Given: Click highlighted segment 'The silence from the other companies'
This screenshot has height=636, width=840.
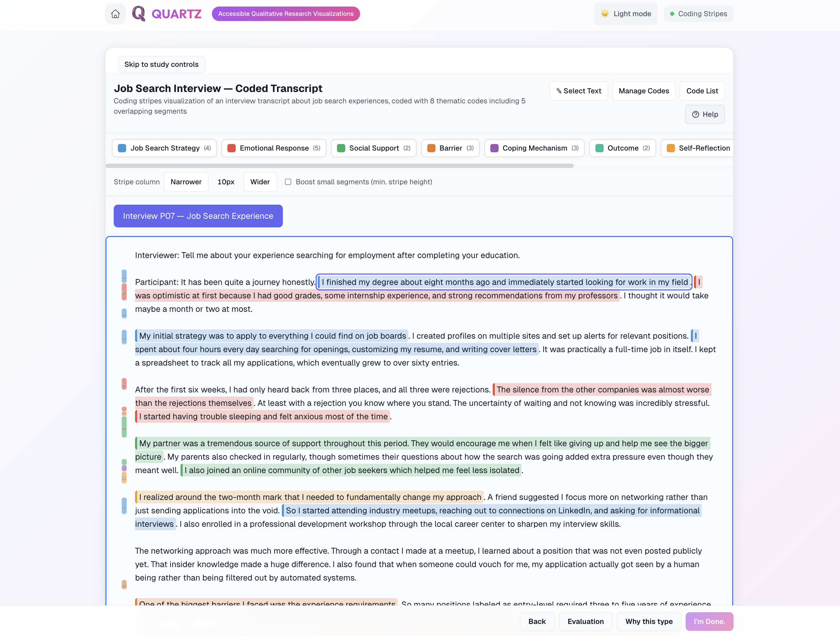Looking at the screenshot, I should tap(602, 390).
